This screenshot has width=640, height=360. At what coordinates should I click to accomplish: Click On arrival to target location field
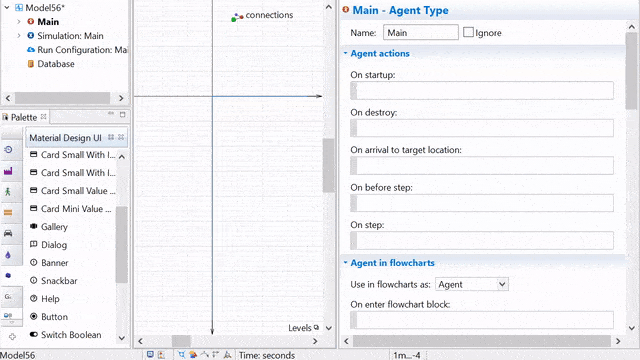point(482,165)
